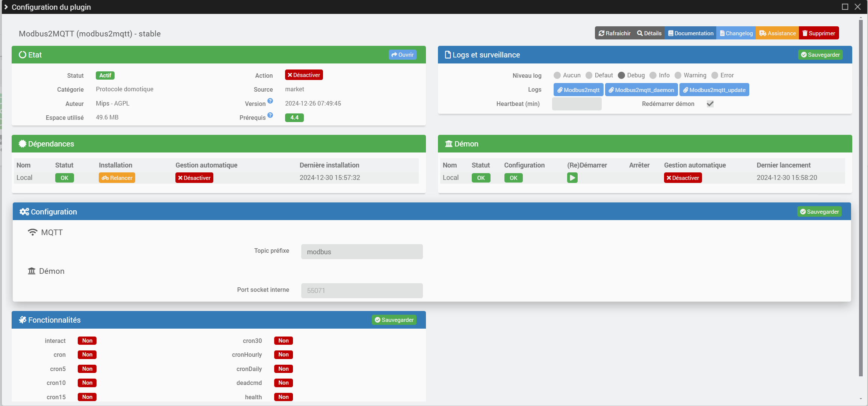Image resolution: width=868 pixels, height=406 pixels.
Task: Toggle the cron5 Non badge
Action: (87, 369)
